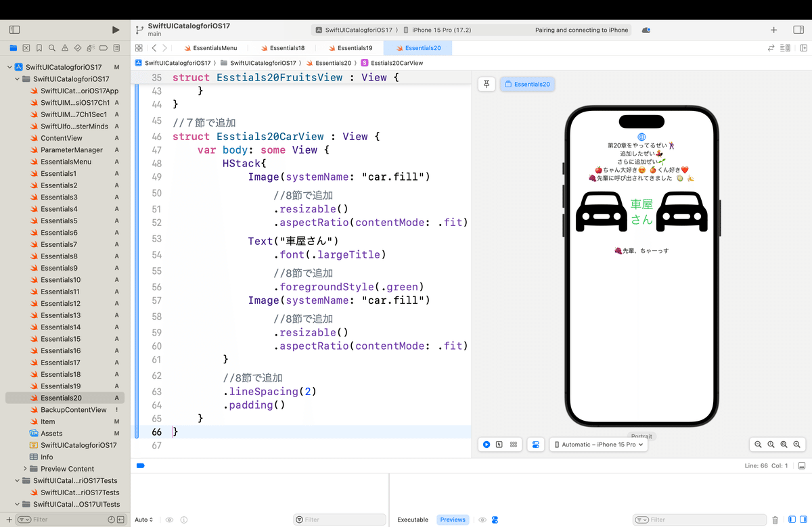Run the app with the play button
The width and height of the screenshot is (812, 527).
pos(116,30)
